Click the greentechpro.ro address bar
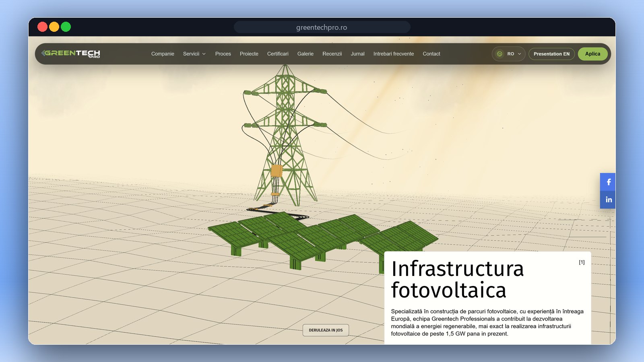The height and width of the screenshot is (362, 644). (x=322, y=27)
